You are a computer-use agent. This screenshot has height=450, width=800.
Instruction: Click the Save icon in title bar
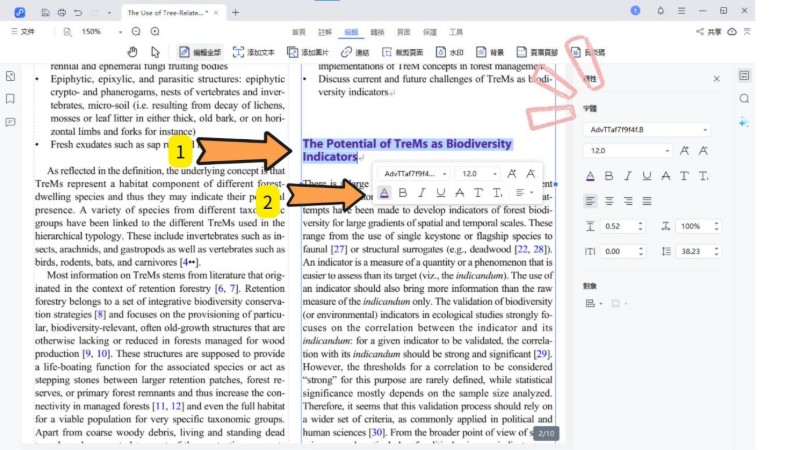(45, 12)
